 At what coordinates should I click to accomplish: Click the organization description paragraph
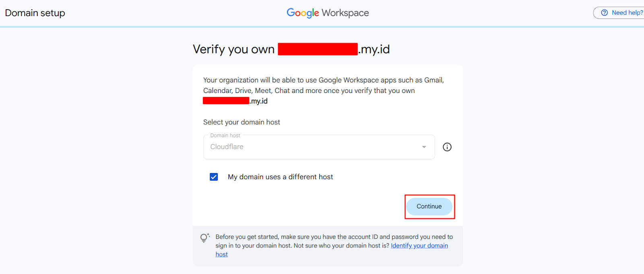pyautogui.click(x=323, y=85)
